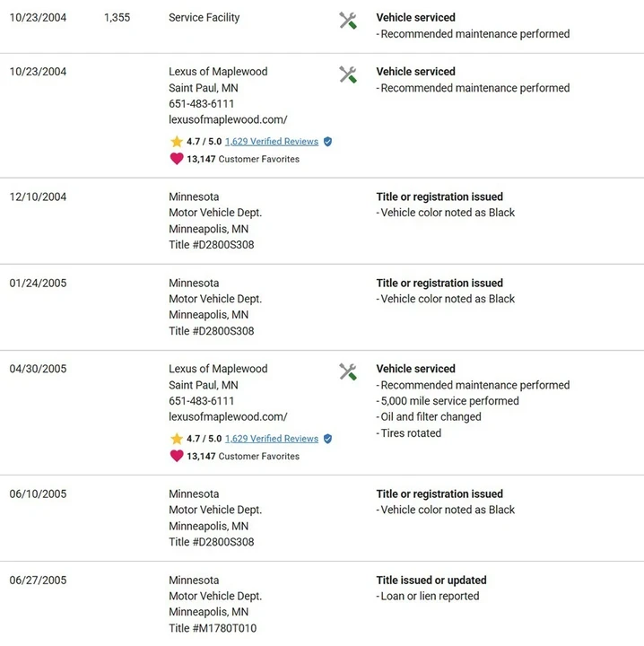Click the blue verified shield badge in 04/30/2005 entry

point(327,439)
